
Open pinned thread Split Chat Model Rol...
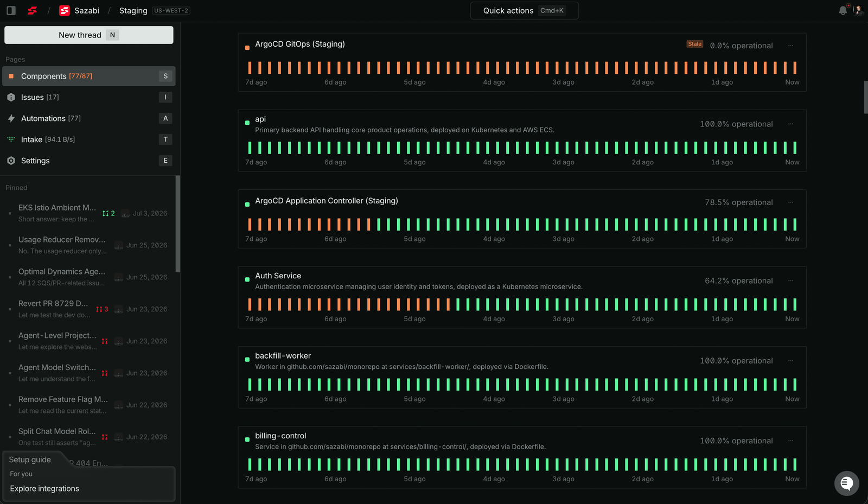coord(88,437)
